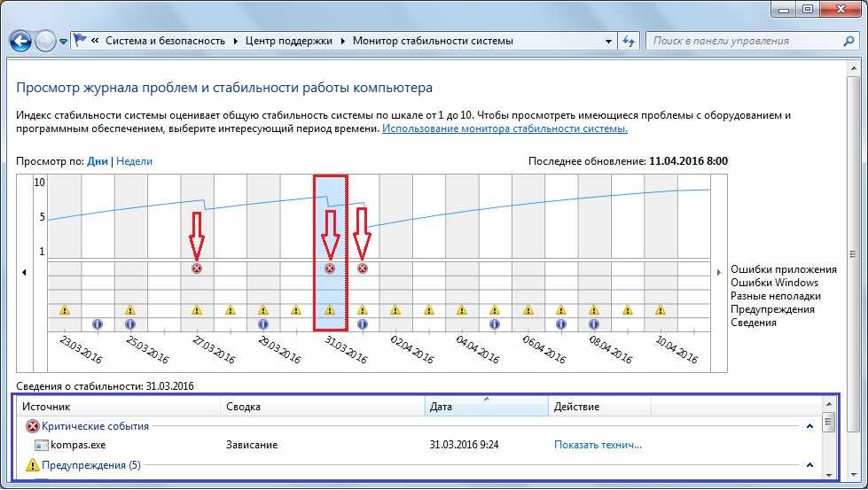This screenshot has width=868, height=490.
Task: Collapse the Предупреждения (5) group
Action: (809, 464)
